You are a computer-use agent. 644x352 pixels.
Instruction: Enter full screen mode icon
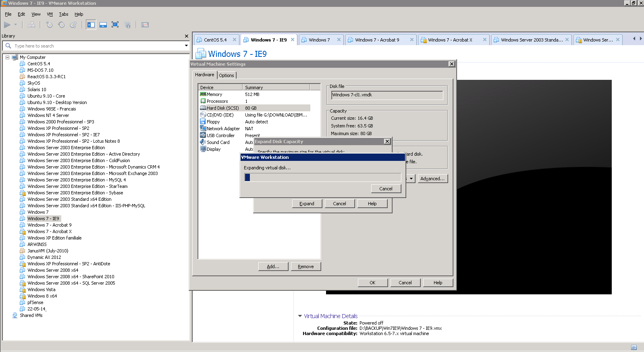coord(115,25)
